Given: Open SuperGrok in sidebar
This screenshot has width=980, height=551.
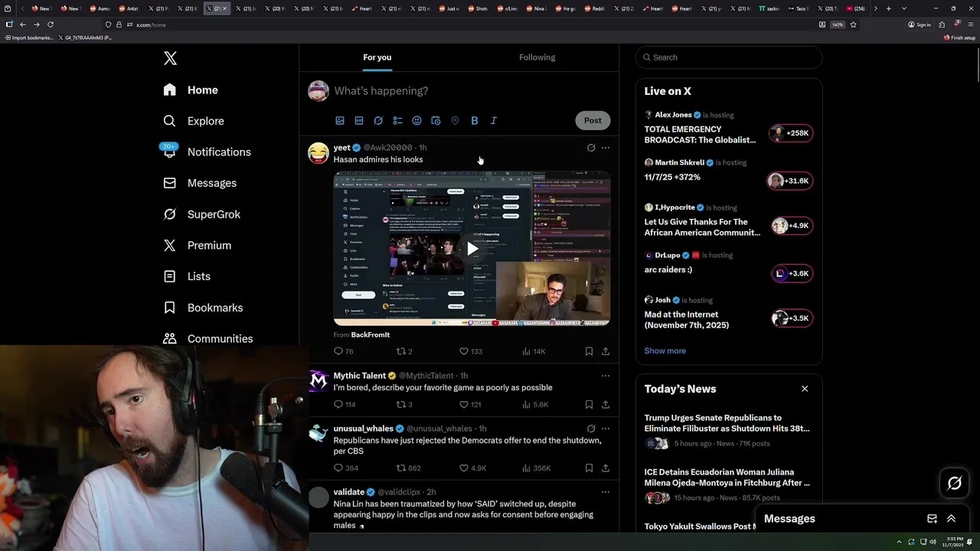Looking at the screenshot, I should (x=202, y=214).
